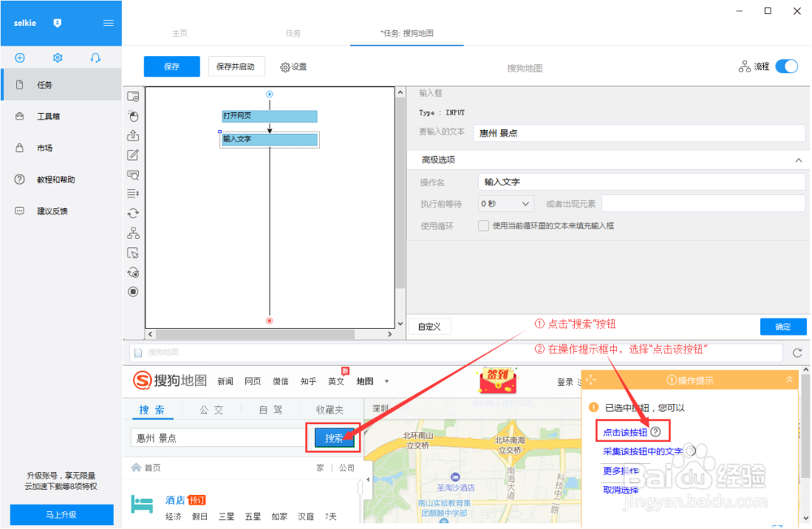
Task: Click the export/share icon in left flow toolbar
Action: (x=133, y=135)
